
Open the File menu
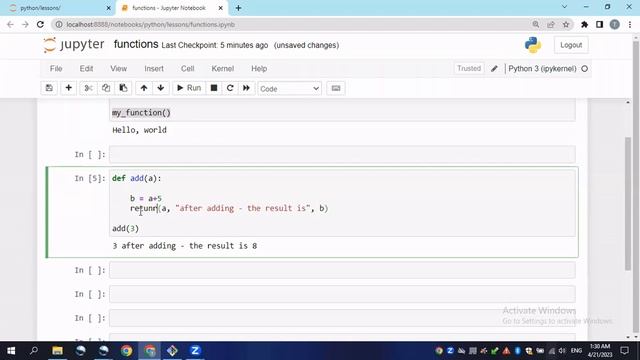[x=56, y=69]
